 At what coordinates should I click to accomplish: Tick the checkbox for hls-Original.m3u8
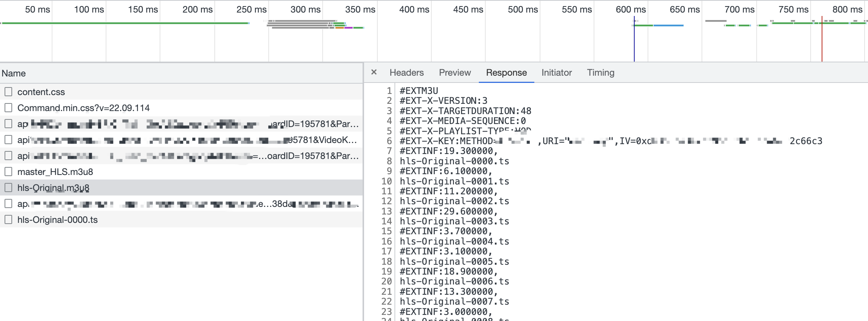point(8,188)
